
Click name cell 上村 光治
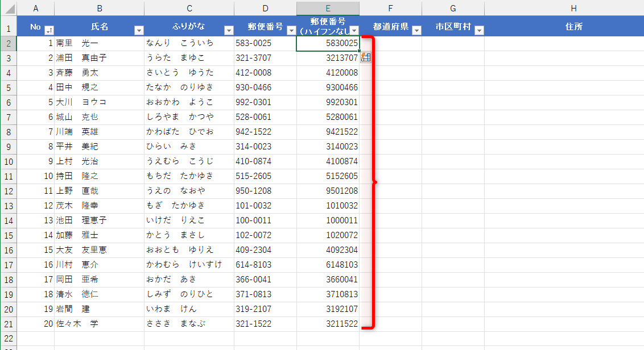coord(100,161)
